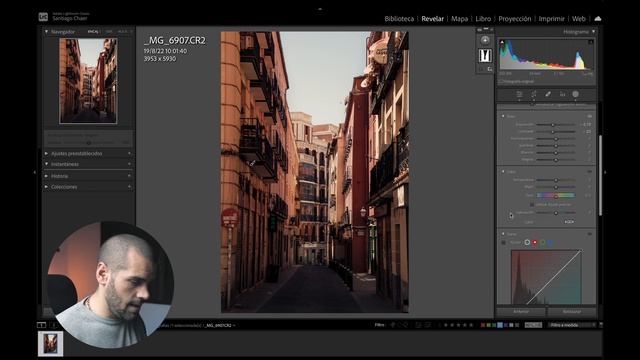This screenshot has height=360, width=640.
Task: Expand the Historia panel
Action: (46, 176)
